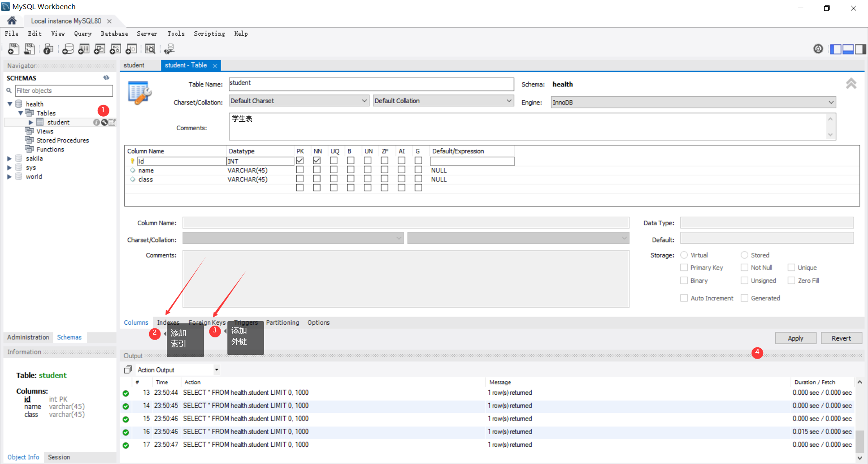This screenshot has height=464, width=868.
Task: Click the Revert button
Action: [841, 338]
